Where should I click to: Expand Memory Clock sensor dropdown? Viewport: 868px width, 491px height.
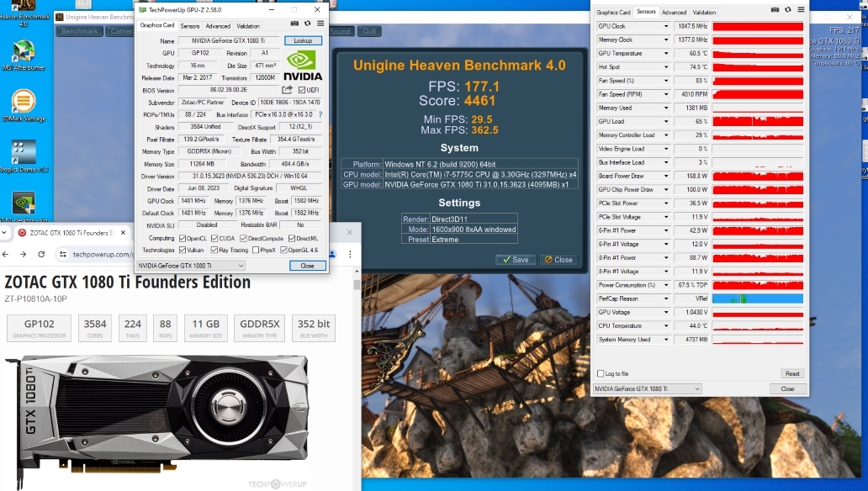[666, 40]
